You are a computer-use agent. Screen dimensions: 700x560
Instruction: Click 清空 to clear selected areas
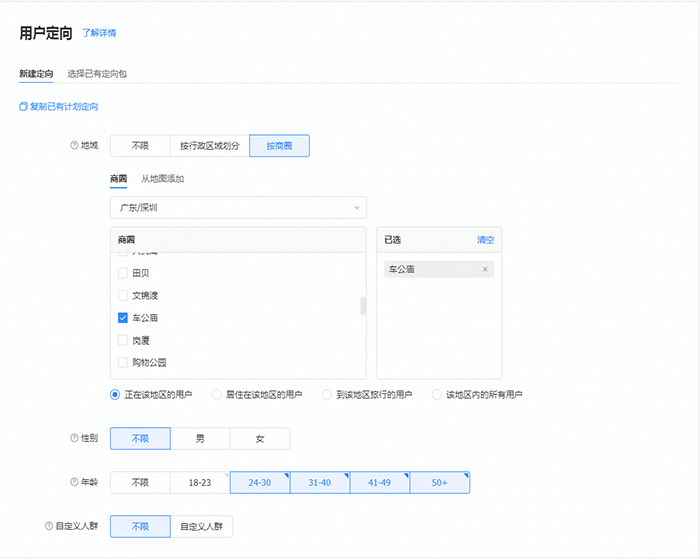coord(485,240)
